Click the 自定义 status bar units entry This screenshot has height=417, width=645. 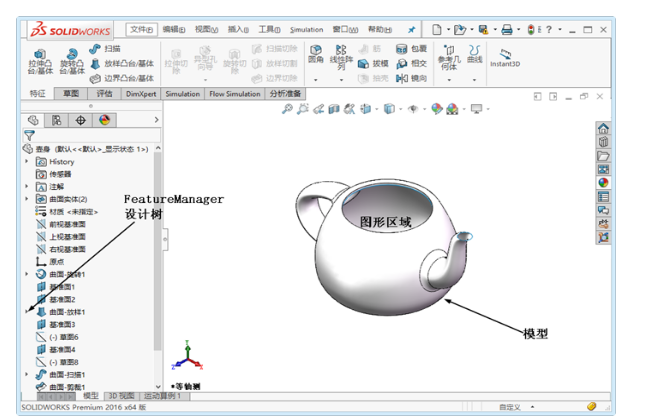(x=510, y=407)
